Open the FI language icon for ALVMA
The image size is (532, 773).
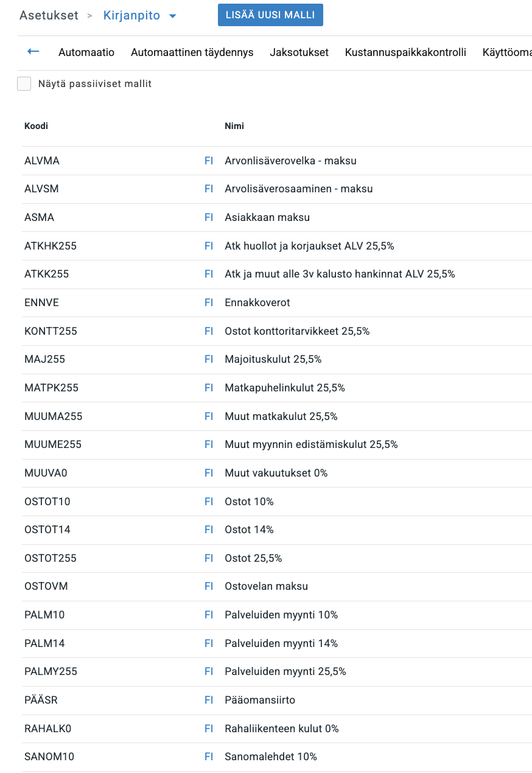pos(209,160)
